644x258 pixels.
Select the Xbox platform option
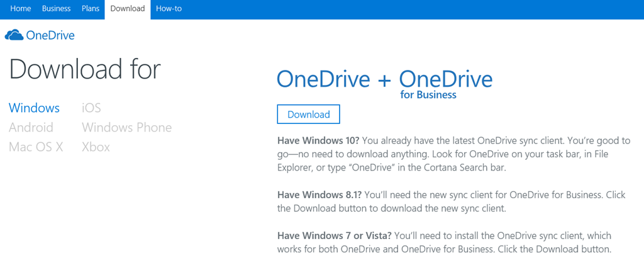96,147
